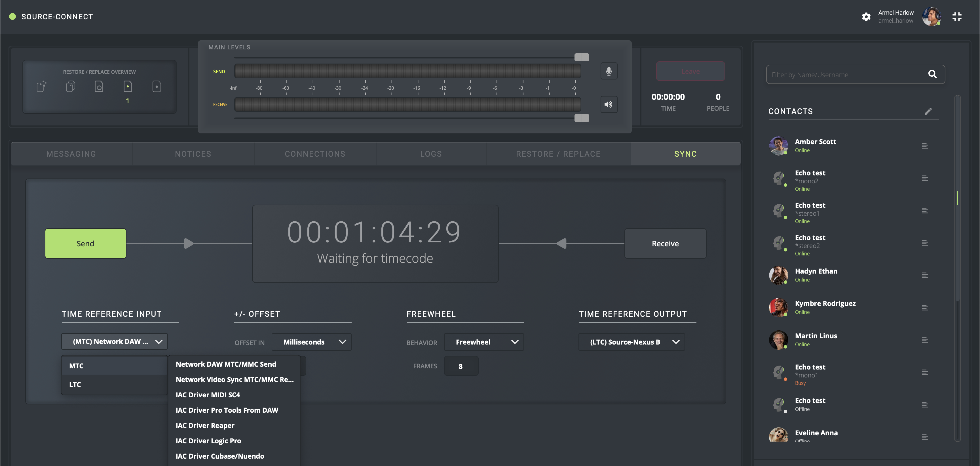Toggle the Receive timecode button

coord(665,244)
